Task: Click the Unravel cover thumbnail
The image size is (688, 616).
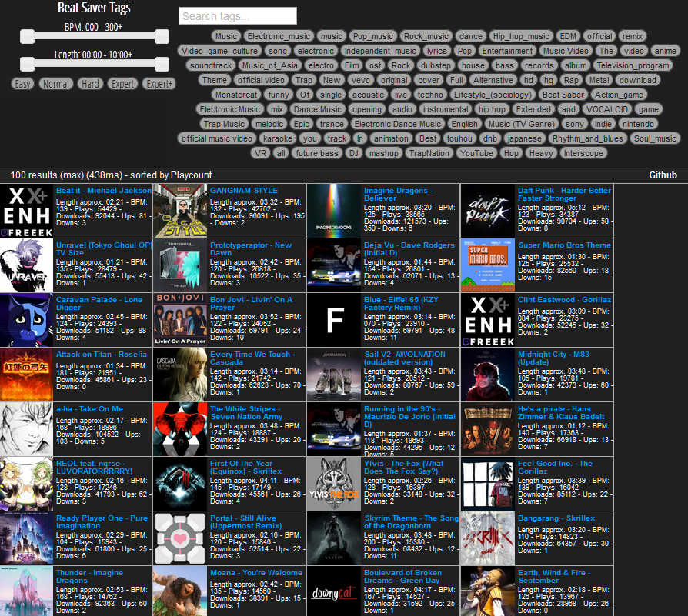Action: (x=26, y=265)
